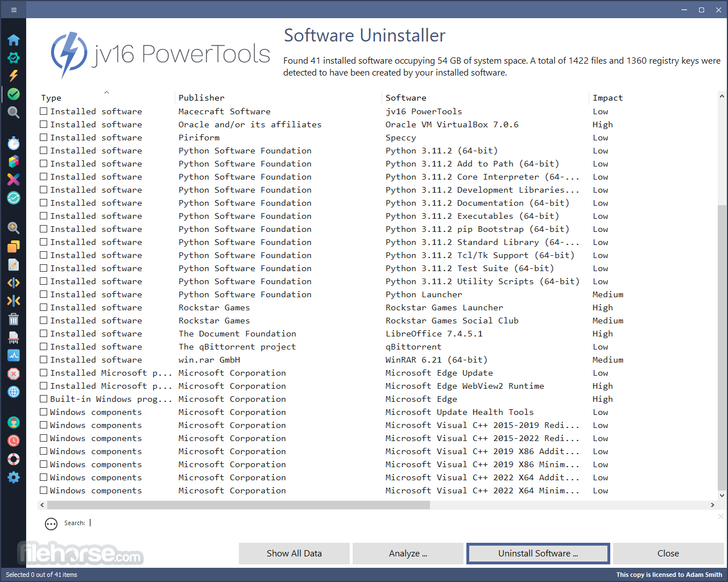Screen dimensions: 728x582
Task: Click the search options ellipsis icon
Action: (51, 524)
